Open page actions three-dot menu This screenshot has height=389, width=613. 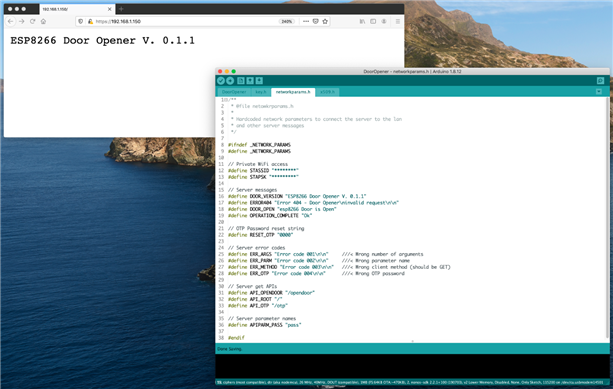pyautogui.click(x=306, y=22)
